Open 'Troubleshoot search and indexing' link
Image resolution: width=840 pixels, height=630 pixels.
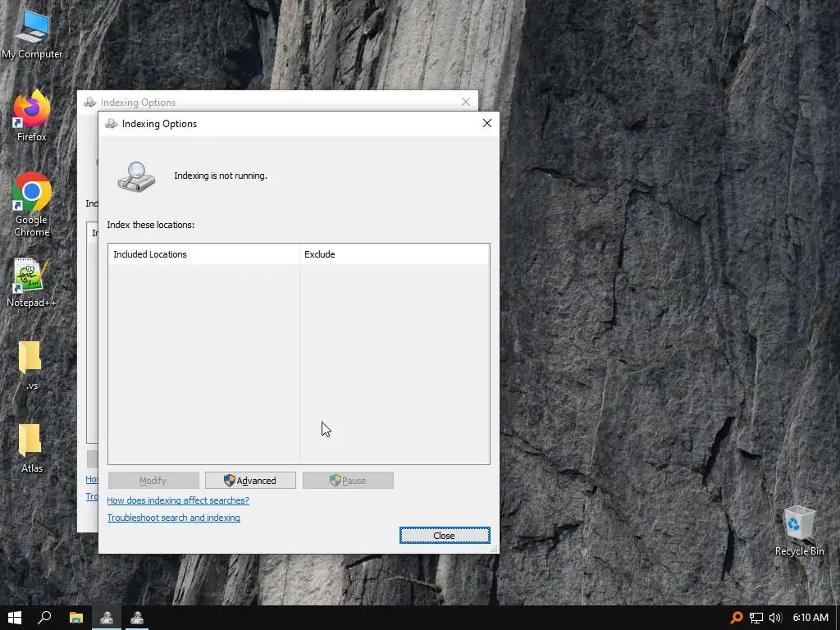[x=174, y=518]
